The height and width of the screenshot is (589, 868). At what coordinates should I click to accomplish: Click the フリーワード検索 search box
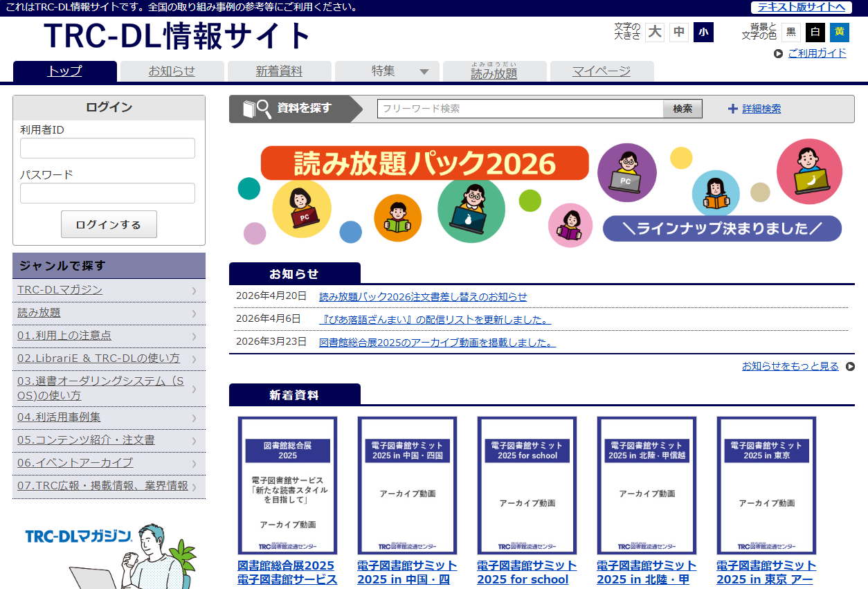click(521, 109)
